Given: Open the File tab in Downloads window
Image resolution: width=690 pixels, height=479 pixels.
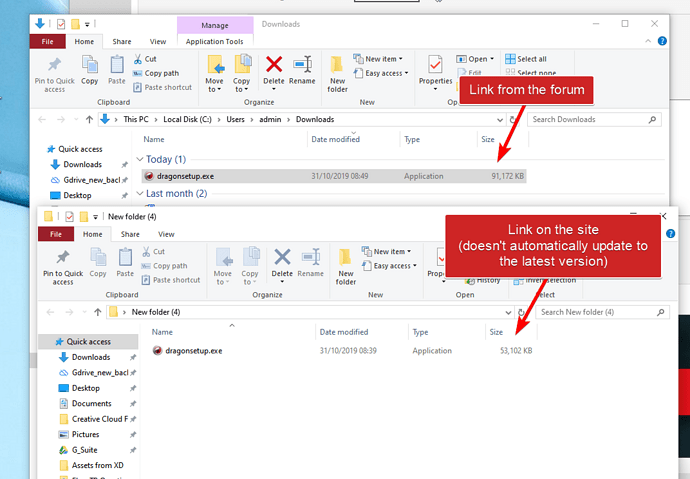Looking at the screenshot, I should click(x=48, y=41).
